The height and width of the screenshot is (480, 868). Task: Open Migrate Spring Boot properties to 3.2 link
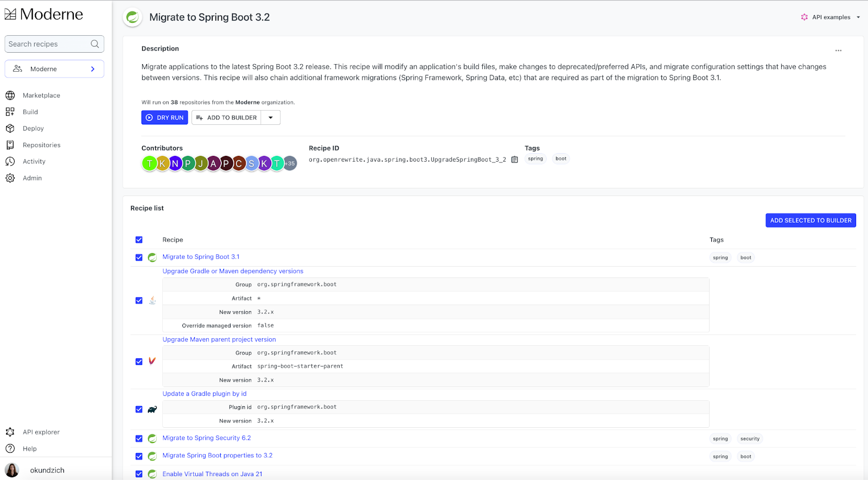[218, 456]
